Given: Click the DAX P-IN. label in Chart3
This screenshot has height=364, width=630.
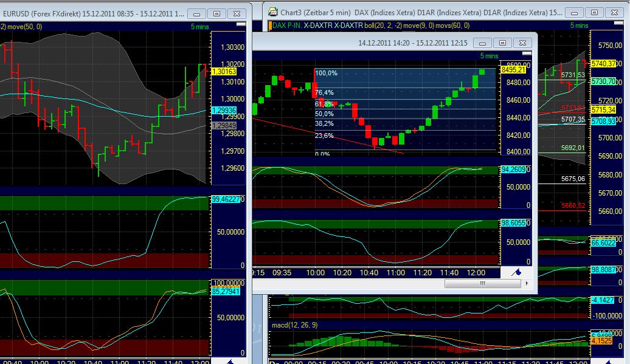Looking at the screenshot, I should coord(287,26).
